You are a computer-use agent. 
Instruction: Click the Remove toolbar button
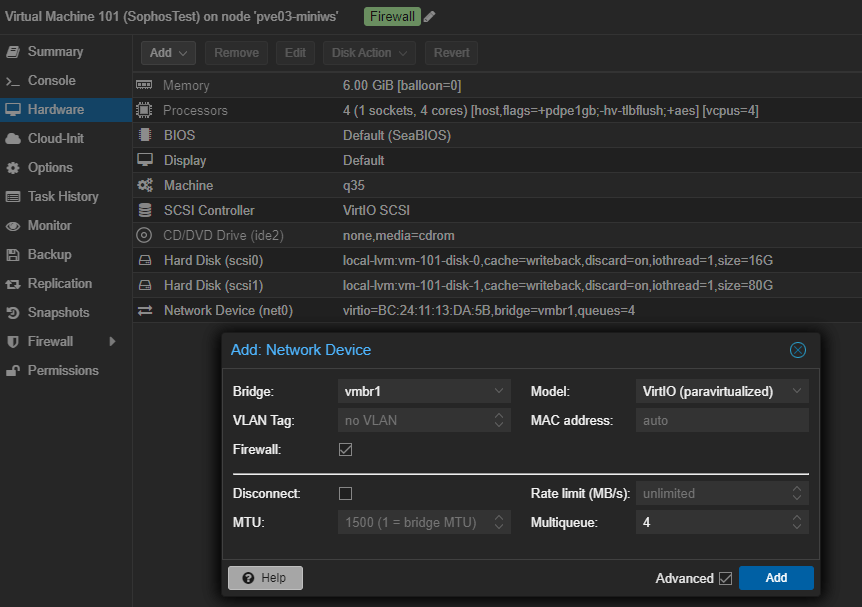tap(236, 53)
